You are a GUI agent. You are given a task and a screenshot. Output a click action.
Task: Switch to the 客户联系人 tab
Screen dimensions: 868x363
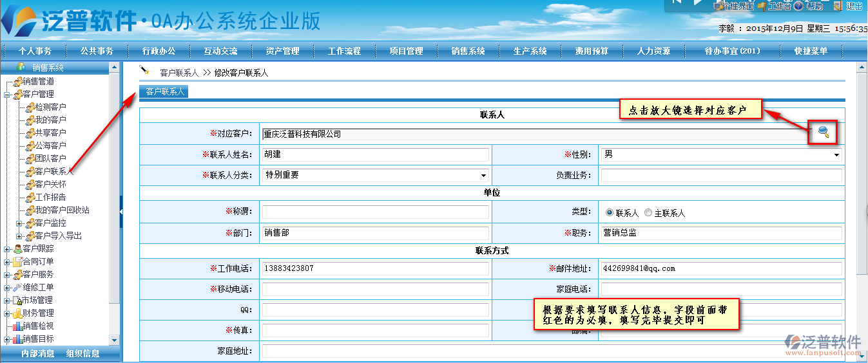tap(163, 92)
